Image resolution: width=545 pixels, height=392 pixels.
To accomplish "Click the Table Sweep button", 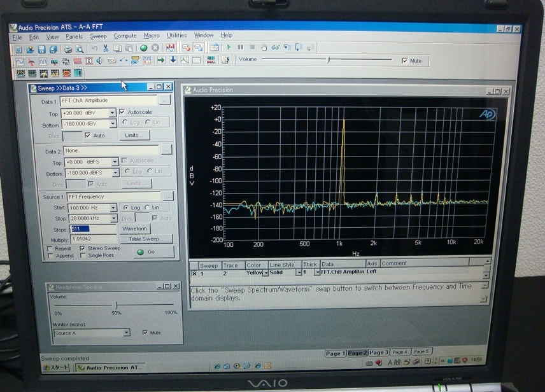I will (146, 239).
